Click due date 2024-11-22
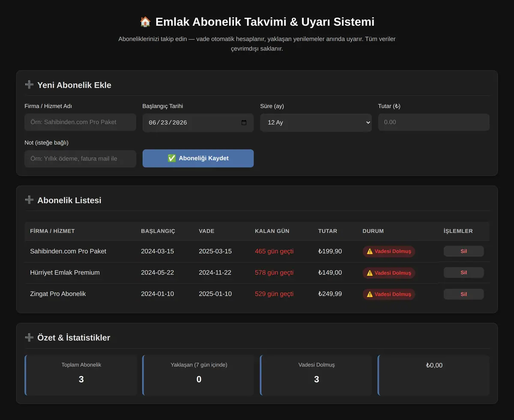Viewport: 514px width, 420px height. pos(215,273)
